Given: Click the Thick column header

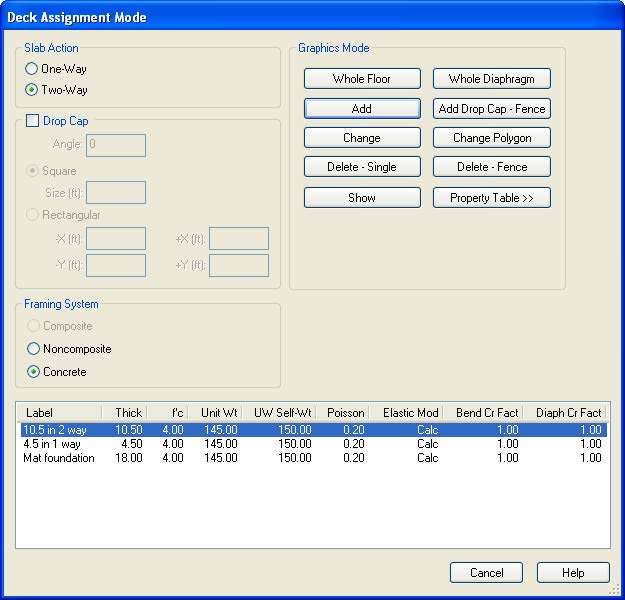Looking at the screenshot, I should point(125,413).
